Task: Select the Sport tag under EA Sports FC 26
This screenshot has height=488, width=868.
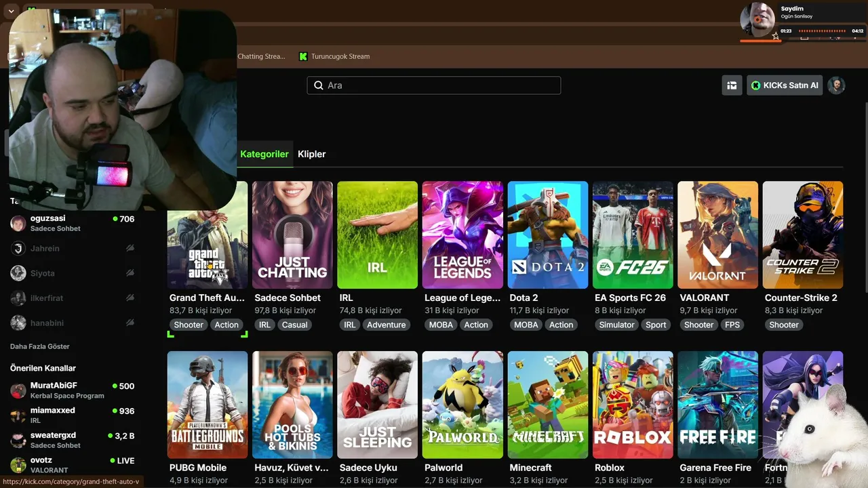Action: point(656,325)
